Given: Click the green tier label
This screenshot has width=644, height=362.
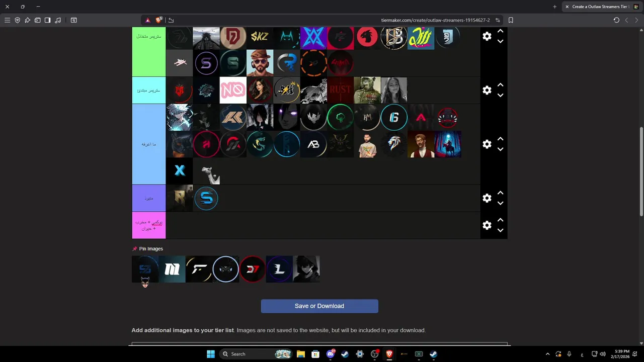Looking at the screenshot, I should click(148, 51).
